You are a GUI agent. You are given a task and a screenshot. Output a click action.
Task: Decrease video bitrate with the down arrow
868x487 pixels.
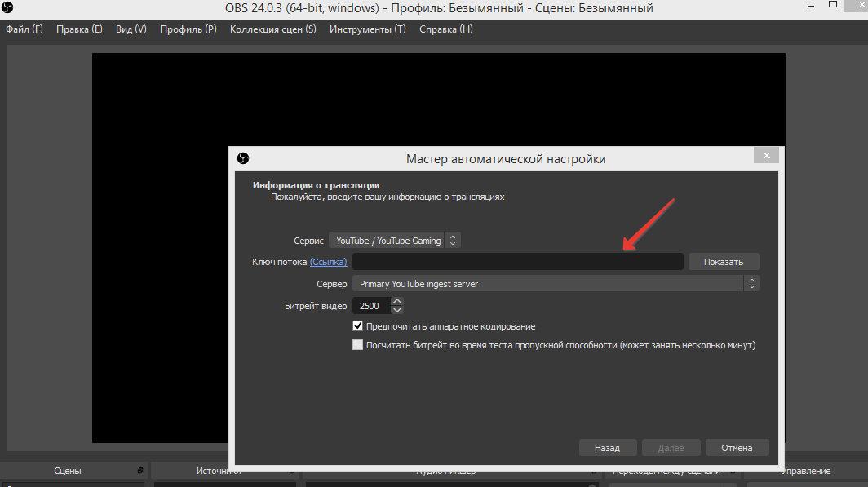click(x=397, y=311)
